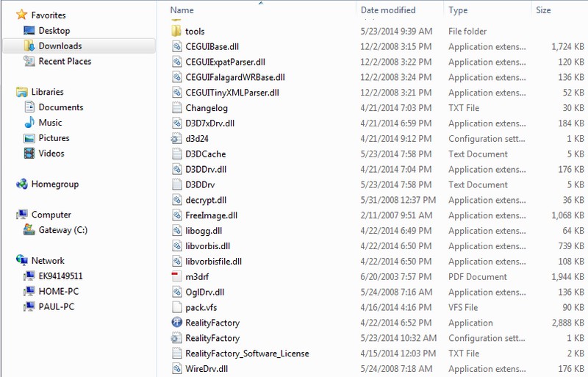Click the m3drf PDF document icon

[176, 276]
